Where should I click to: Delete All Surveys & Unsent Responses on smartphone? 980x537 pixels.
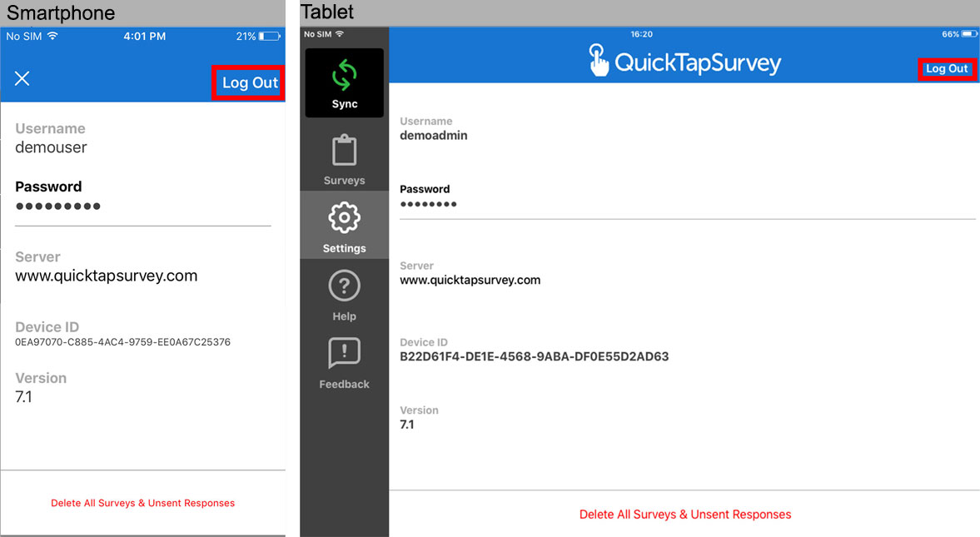(x=143, y=503)
